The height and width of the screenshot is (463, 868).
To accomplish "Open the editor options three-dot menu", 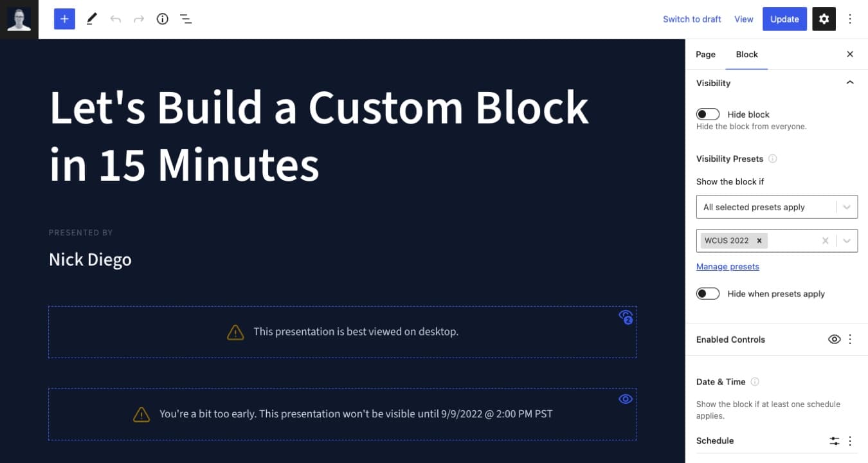I will [850, 19].
